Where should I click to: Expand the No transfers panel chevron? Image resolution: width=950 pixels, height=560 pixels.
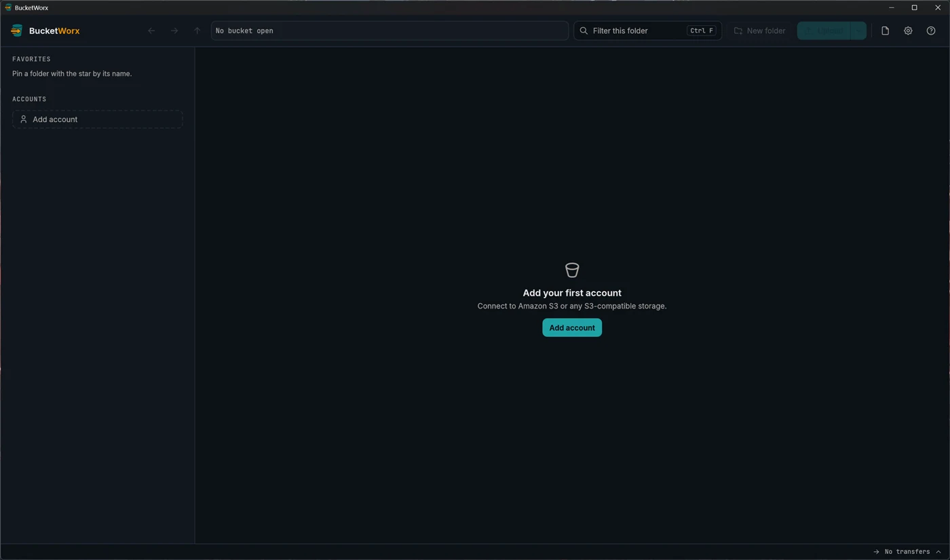[938, 552]
